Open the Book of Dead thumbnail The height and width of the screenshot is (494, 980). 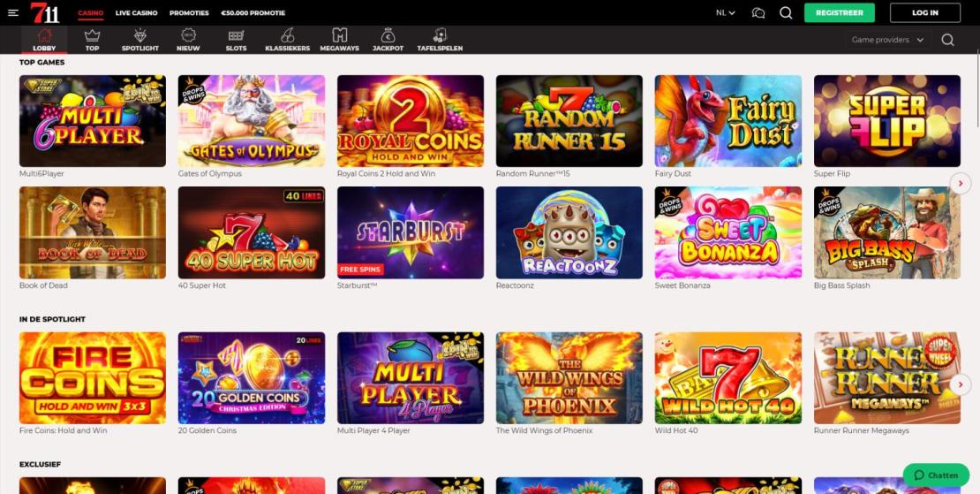click(x=93, y=232)
